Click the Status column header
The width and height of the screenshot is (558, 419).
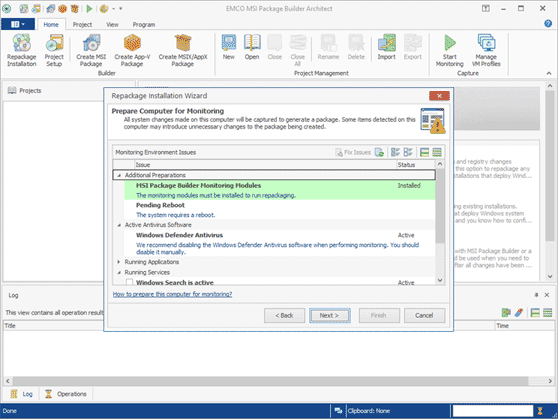coord(416,165)
